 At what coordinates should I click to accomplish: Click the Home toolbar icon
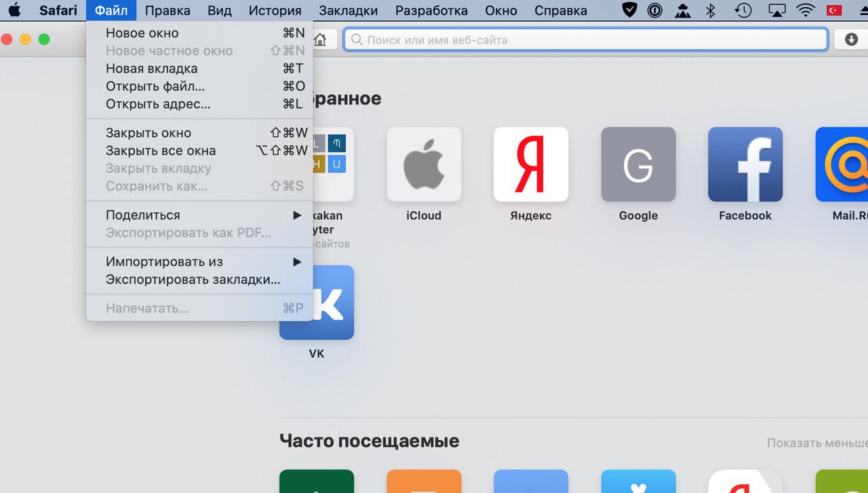[x=319, y=39]
